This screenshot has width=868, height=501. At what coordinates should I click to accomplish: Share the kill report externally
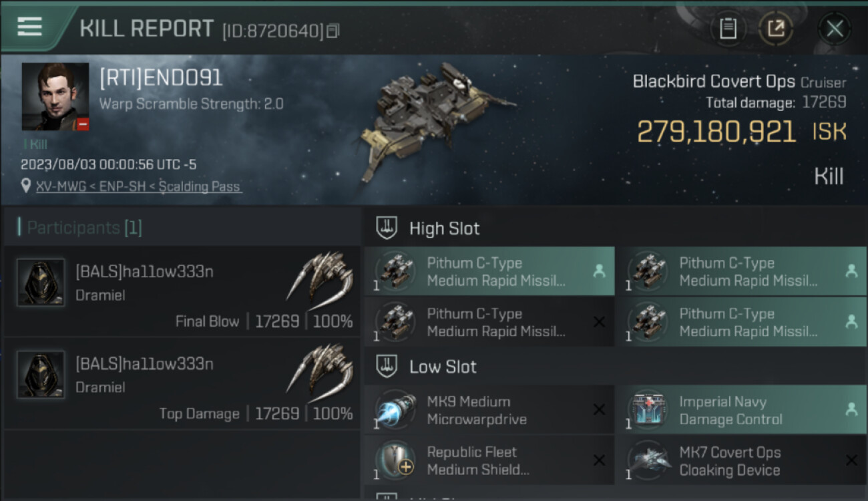coord(775,29)
